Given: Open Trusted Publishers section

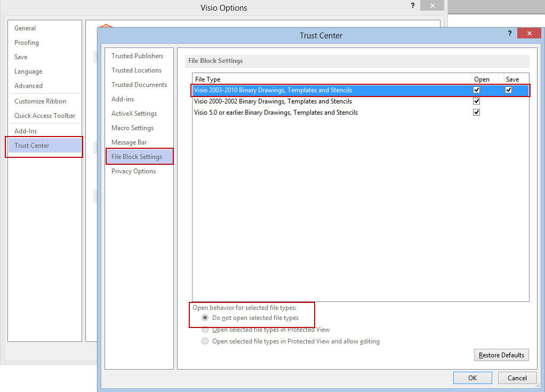Looking at the screenshot, I should [x=137, y=56].
